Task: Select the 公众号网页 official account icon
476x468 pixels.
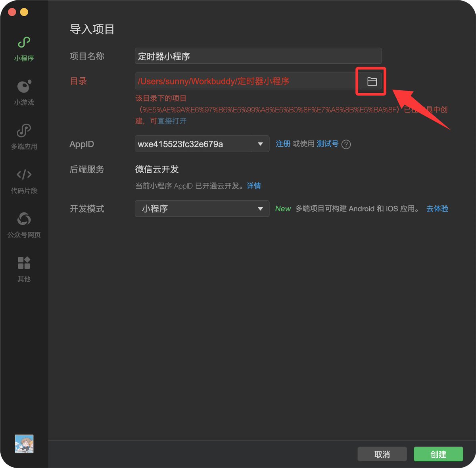Action: point(24,225)
